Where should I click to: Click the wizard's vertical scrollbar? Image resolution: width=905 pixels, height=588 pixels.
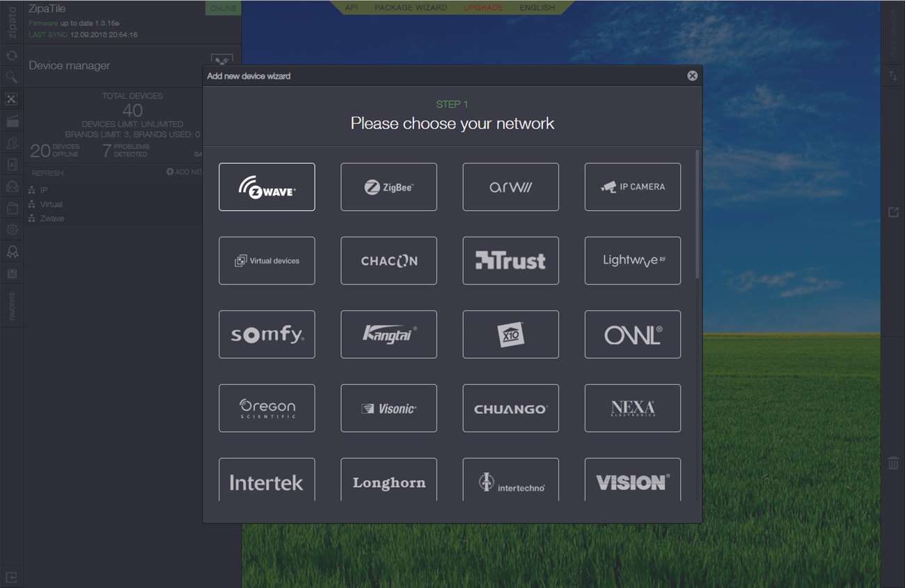click(x=697, y=214)
